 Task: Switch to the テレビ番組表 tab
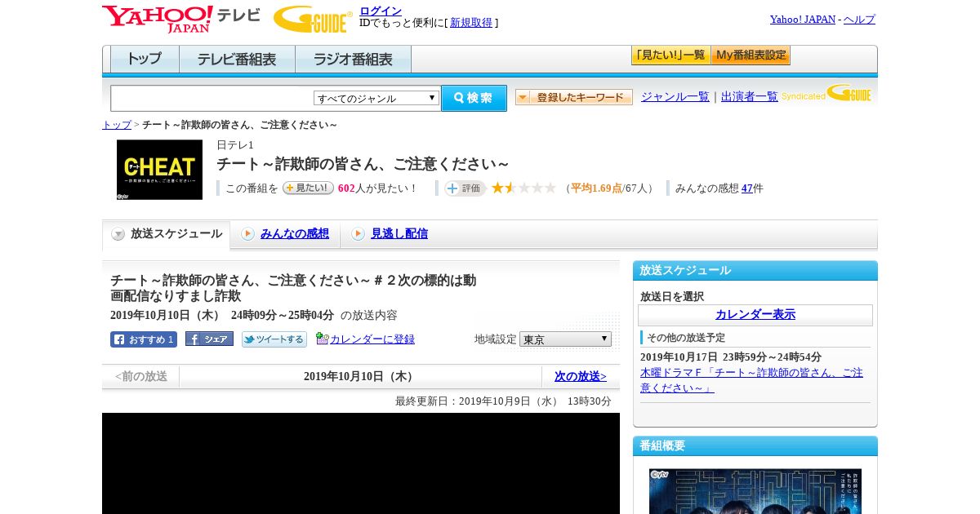(x=237, y=59)
